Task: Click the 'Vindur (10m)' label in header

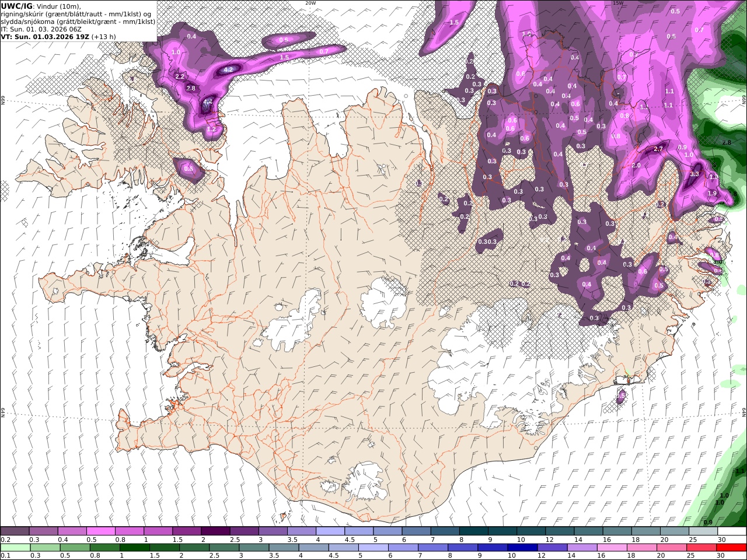Action: (59, 6)
